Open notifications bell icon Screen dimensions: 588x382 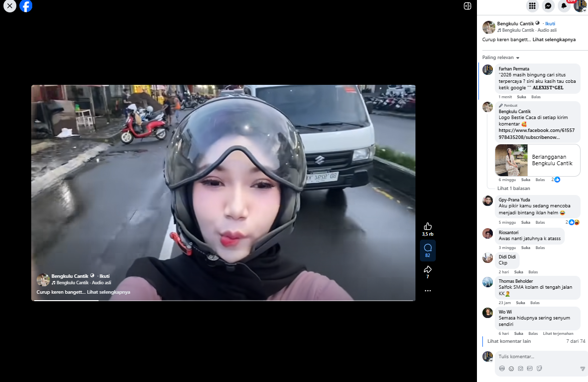(564, 5)
